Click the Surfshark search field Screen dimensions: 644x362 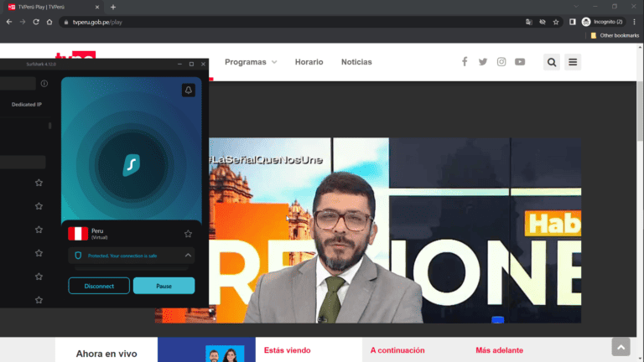coord(18,83)
